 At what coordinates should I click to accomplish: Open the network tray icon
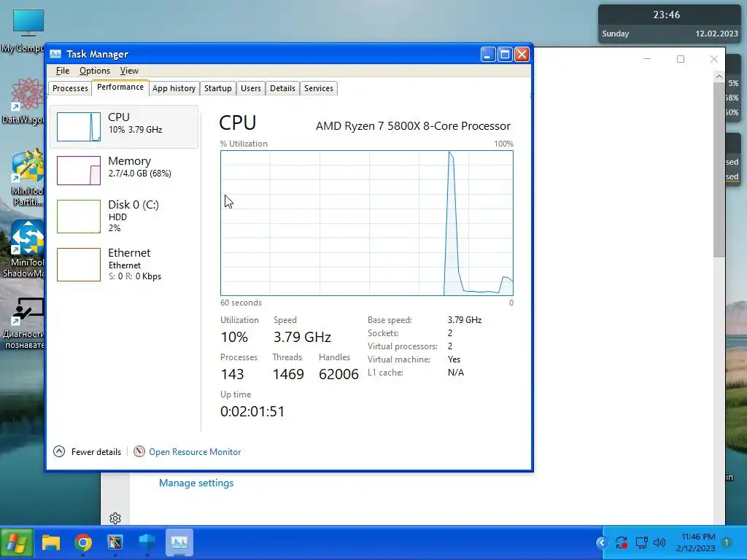point(641,542)
